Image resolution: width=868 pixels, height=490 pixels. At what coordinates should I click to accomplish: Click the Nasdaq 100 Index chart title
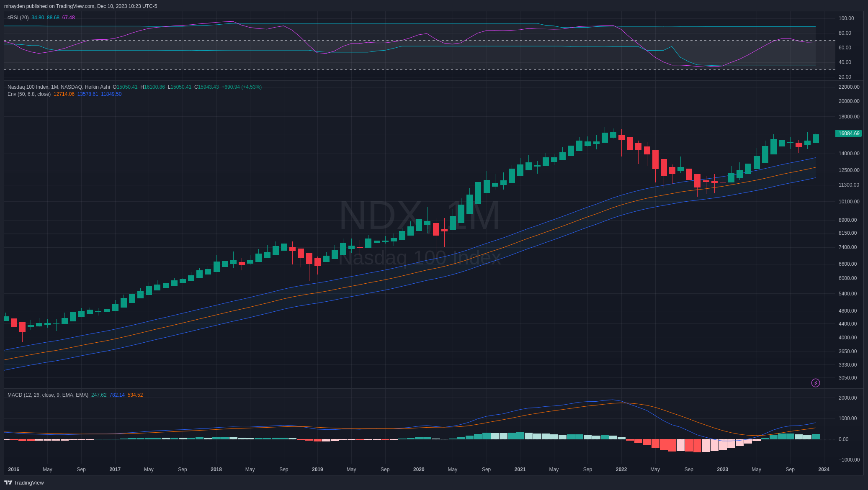pos(59,87)
